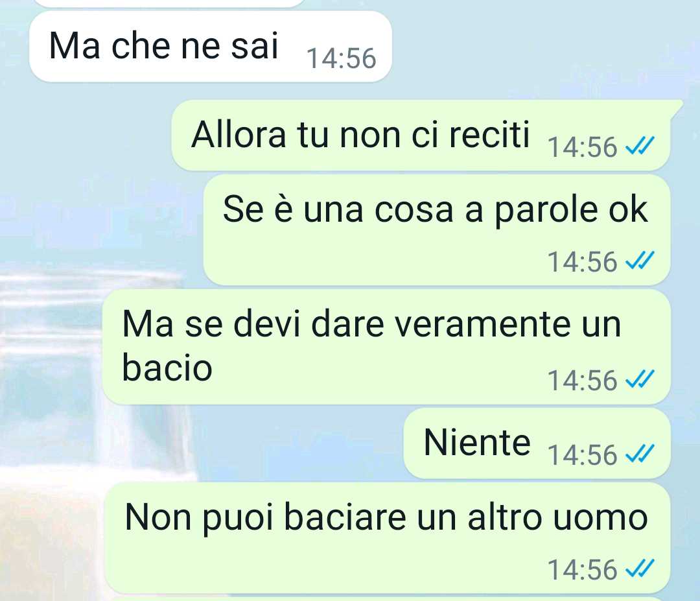
Task: Tap the 'Ma che ne sai' message
Action: tap(210, 47)
